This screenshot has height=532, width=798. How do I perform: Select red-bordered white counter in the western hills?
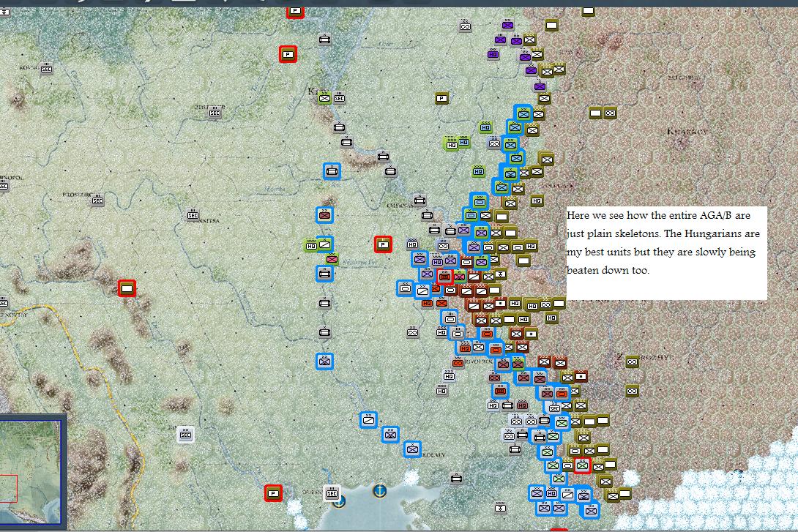pos(127,288)
